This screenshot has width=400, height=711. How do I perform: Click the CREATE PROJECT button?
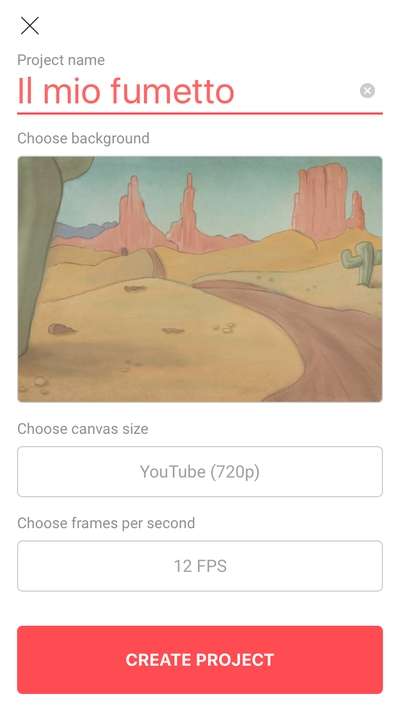(x=200, y=660)
